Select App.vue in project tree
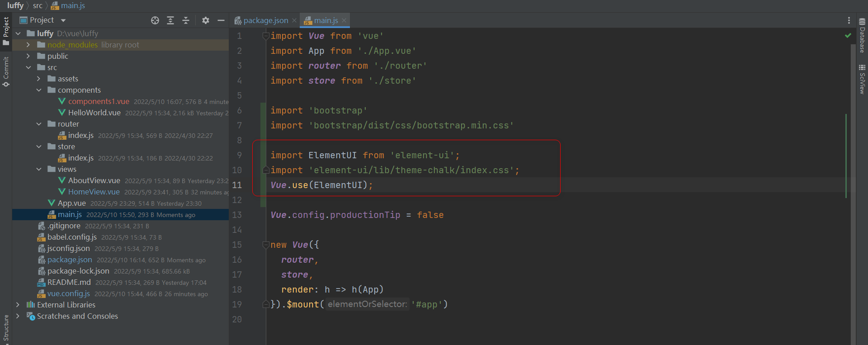Viewport: 868px width, 345px height. point(71,203)
